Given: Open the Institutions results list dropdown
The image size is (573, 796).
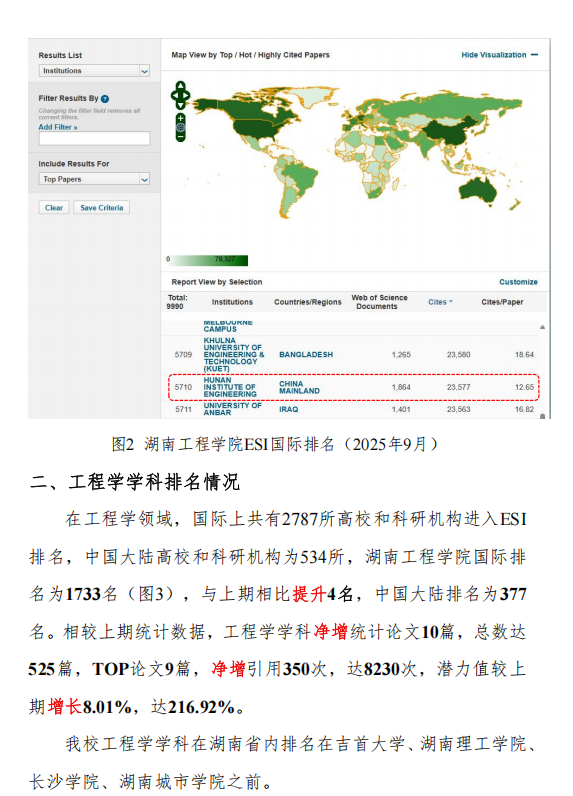Looking at the screenshot, I should click(x=94, y=71).
